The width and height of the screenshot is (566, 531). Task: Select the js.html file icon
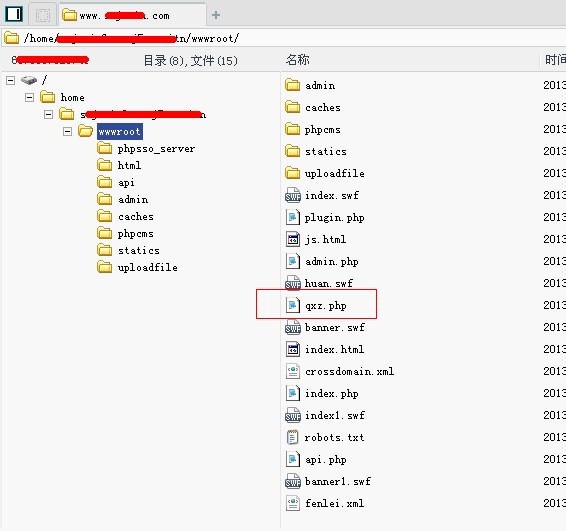point(293,239)
